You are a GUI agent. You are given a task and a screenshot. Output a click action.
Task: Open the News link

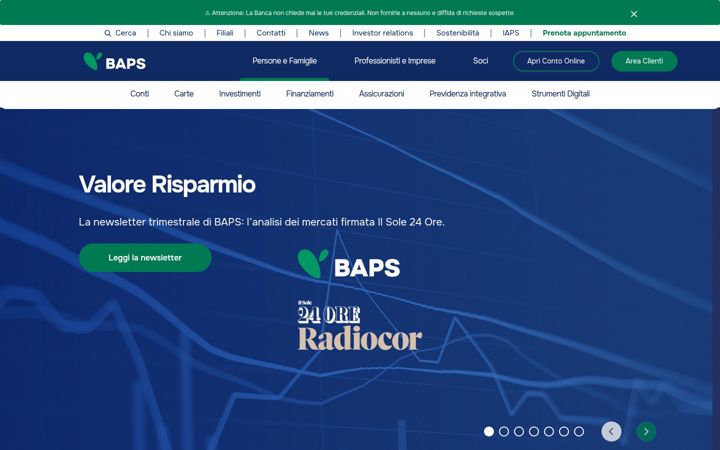pyautogui.click(x=319, y=33)
